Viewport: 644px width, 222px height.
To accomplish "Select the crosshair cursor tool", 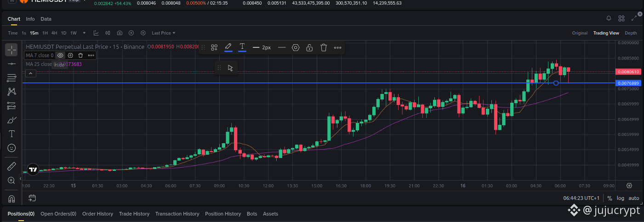I will point(11,49).
